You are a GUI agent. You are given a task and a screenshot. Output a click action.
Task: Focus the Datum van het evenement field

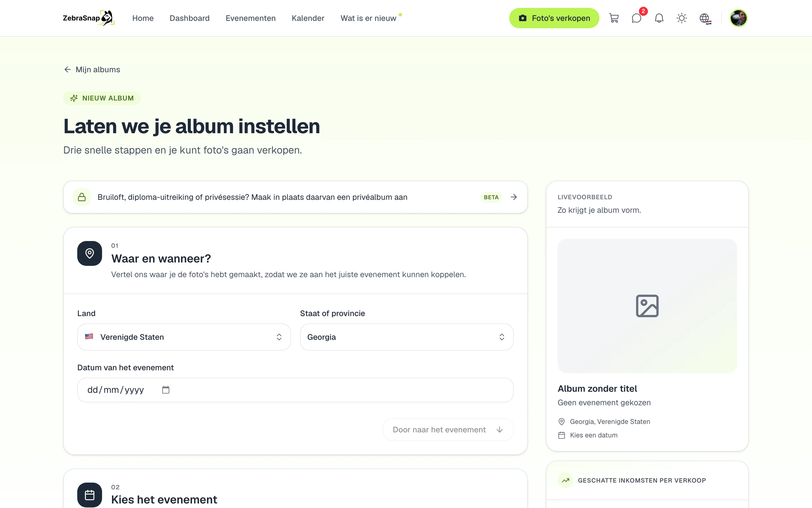295,390
